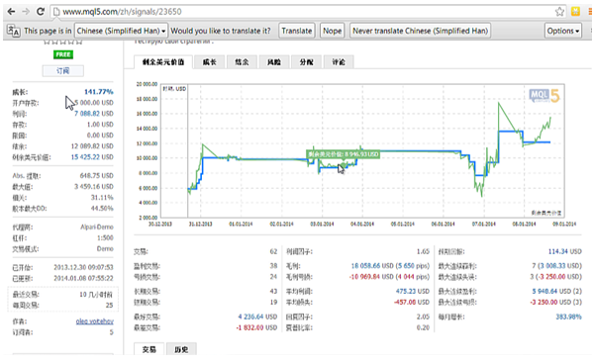This screenshot has width=594, height=364.
Task: Open the yellow extension icon beside the star
Action: (x=575, y=11)
